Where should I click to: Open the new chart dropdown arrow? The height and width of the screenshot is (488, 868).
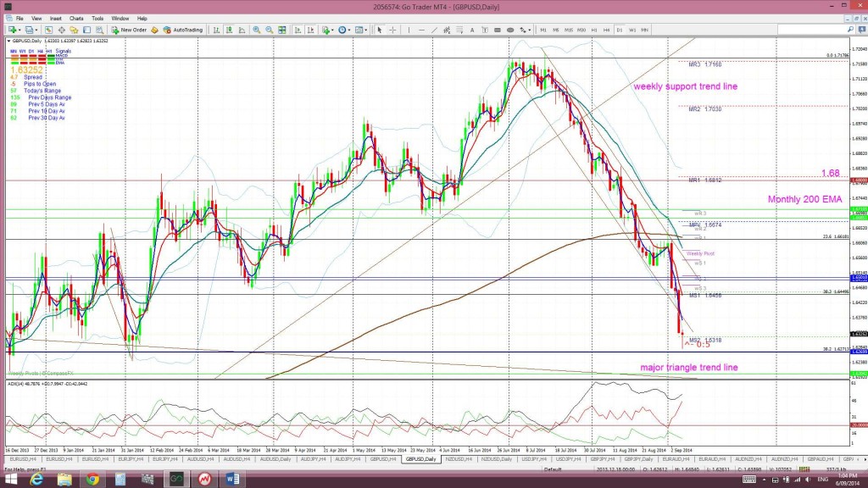click(19, 30)
